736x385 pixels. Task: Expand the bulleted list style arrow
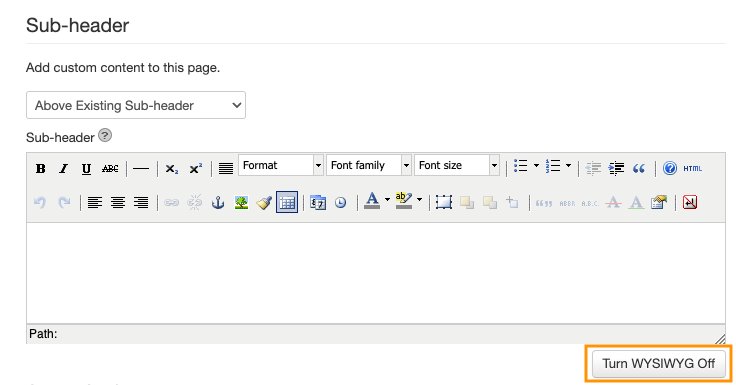536,166
